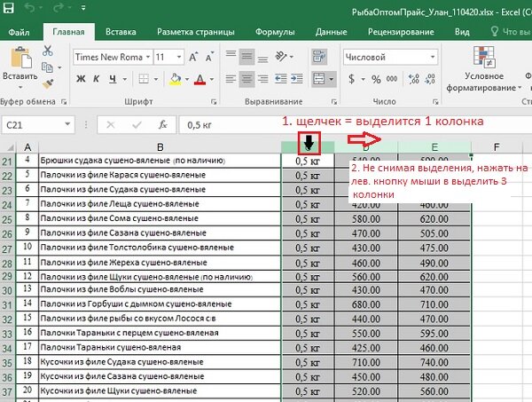Switch to the Разметка страницы tab

pos(196,32)
